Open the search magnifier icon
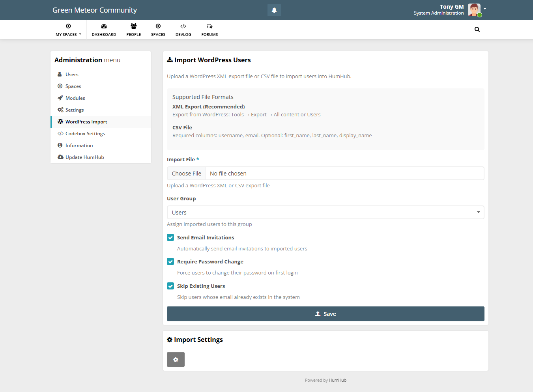 click(477, 29)
